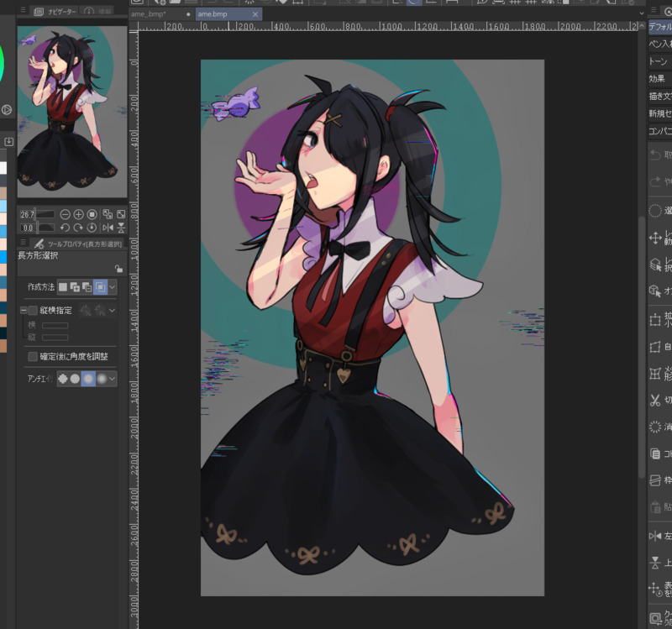The height and width of the screenshot is (629, 672).
Task: Click the free transform icon
Action: point(655,347)
